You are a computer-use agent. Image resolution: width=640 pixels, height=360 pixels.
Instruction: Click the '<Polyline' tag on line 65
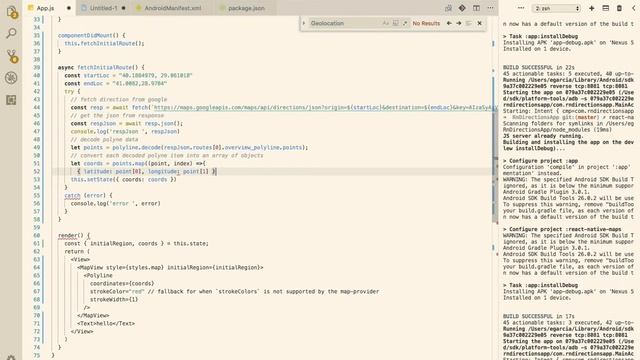98,276
